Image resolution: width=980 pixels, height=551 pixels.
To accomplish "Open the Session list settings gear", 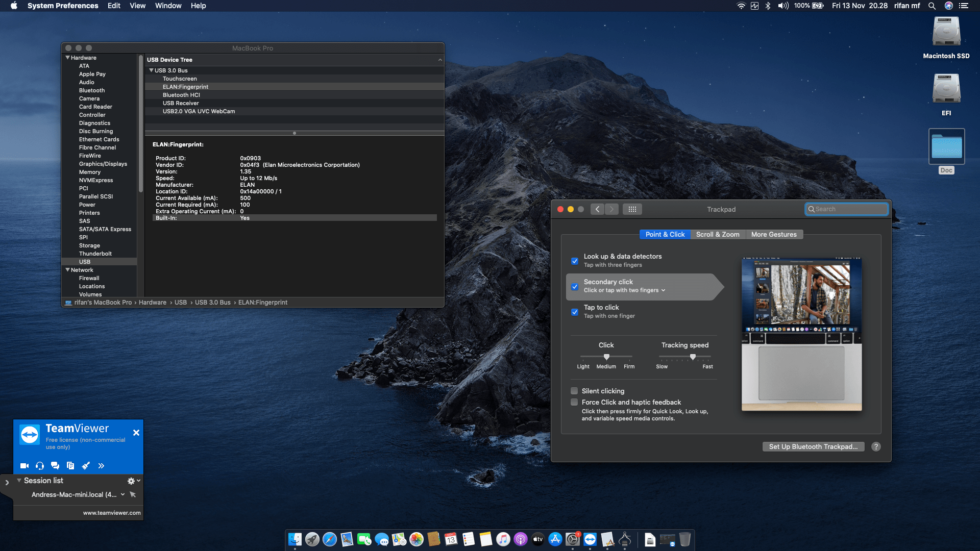I will (130, 480).
